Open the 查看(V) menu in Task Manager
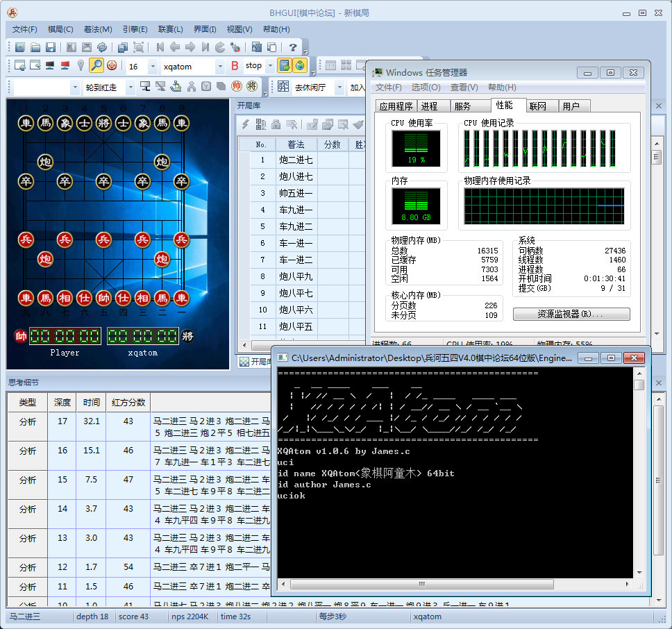 pos(464,87)
